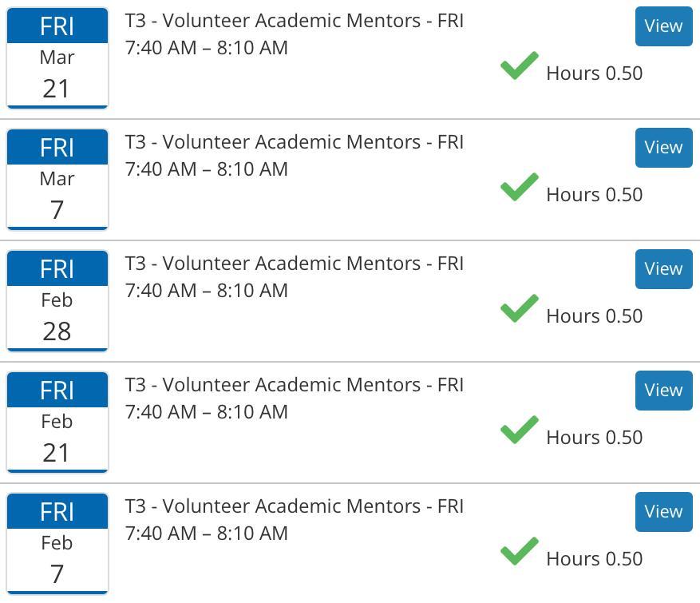Click the green checkmark for Mar 21
The height and width of the screenshot is (603, 700).
pos(520,66)
